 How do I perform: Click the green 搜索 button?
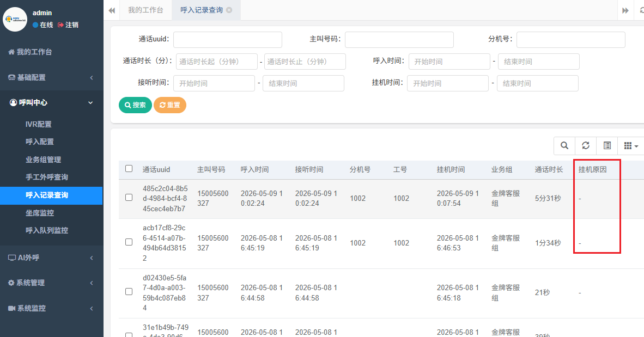coord(135,105)
